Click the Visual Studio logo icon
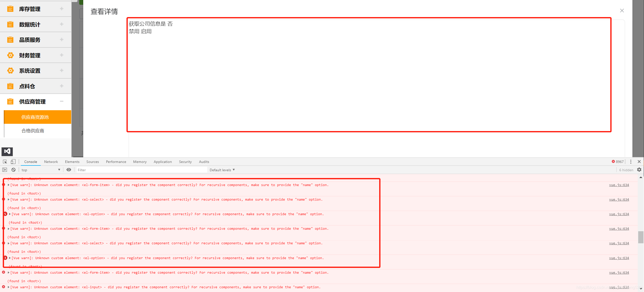 click(7, 151)
